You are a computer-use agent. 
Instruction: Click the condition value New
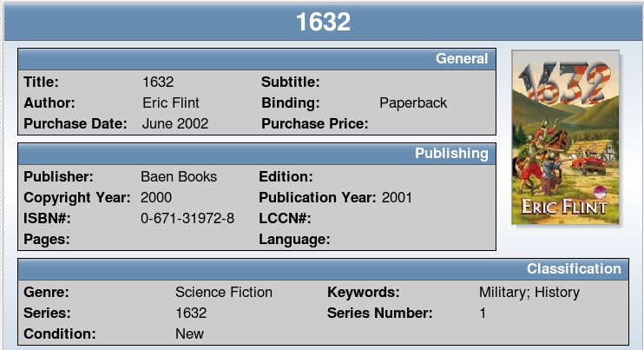coord(189,334)
